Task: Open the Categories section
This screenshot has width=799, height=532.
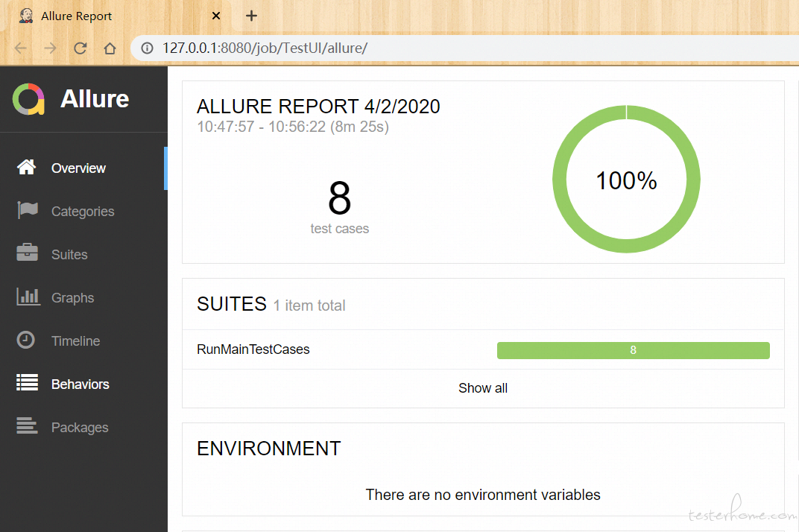Action: 83,212
